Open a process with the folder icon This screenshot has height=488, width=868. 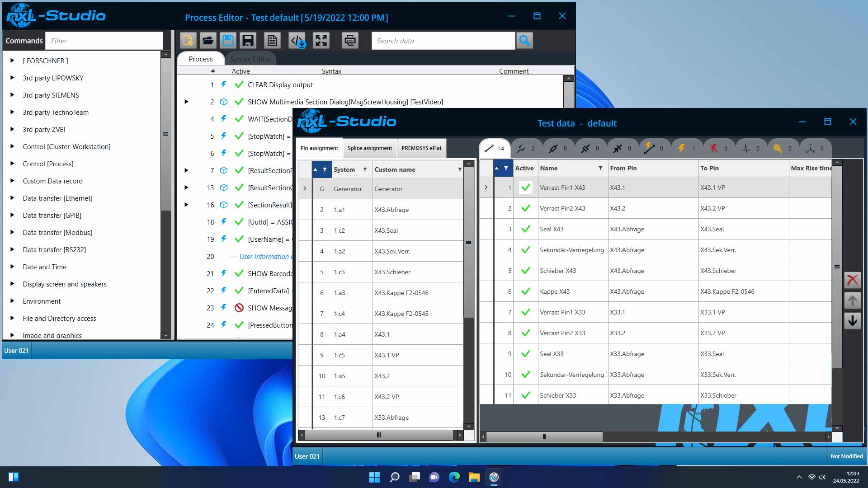coord(208,41)
